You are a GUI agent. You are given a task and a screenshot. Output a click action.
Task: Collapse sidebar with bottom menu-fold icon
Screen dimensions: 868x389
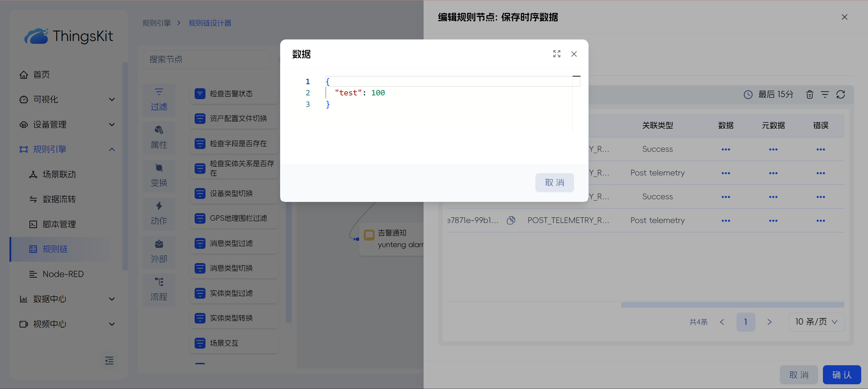tap(109, 360)
